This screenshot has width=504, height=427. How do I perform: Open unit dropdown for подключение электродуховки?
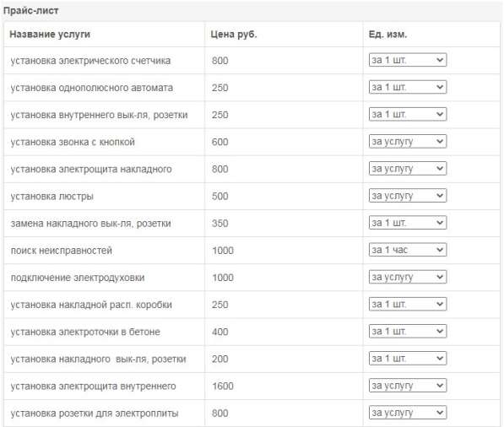tap(408, 277)
